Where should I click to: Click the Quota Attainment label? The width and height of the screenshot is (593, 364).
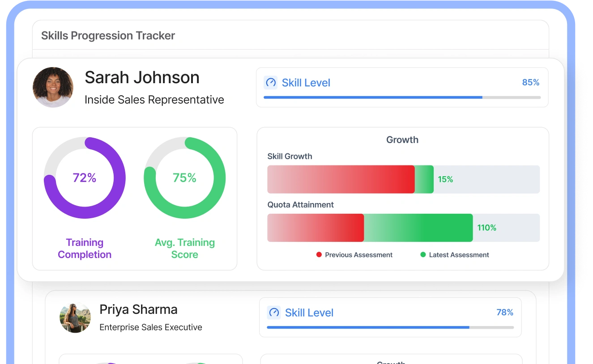click(301, 205)
